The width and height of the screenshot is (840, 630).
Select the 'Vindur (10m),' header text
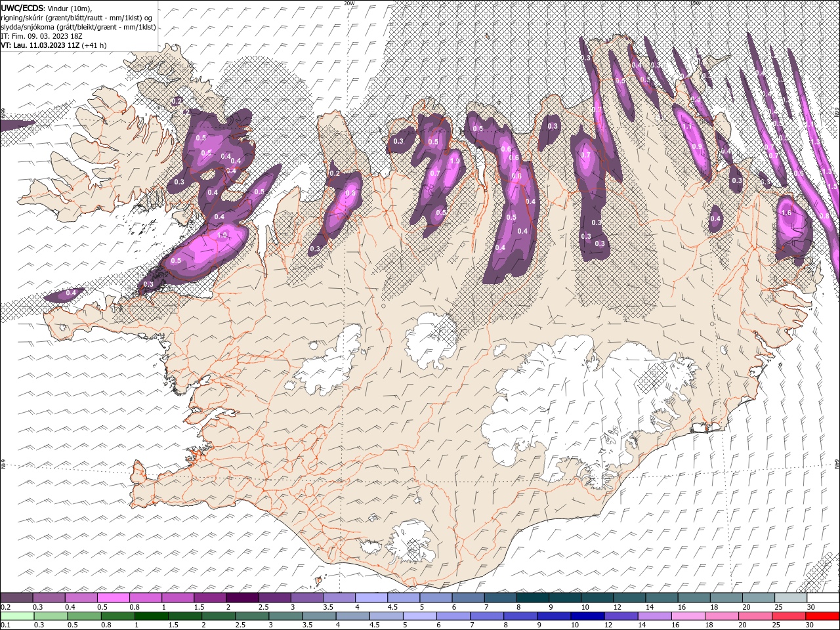(x=70, y=8)
